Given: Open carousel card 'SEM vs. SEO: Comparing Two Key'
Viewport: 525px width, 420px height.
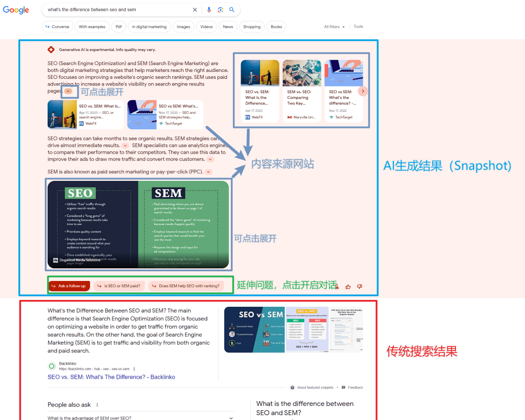Looking at the screenshot, I should coord(302,91).
